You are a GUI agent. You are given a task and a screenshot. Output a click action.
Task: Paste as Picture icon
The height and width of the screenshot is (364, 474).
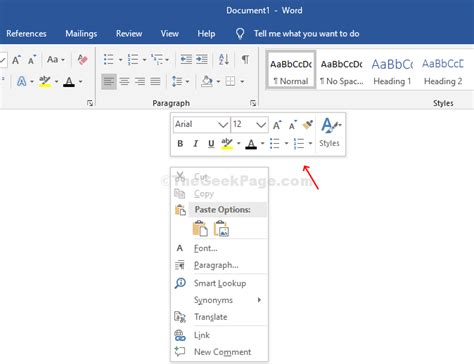click(221, 229)
